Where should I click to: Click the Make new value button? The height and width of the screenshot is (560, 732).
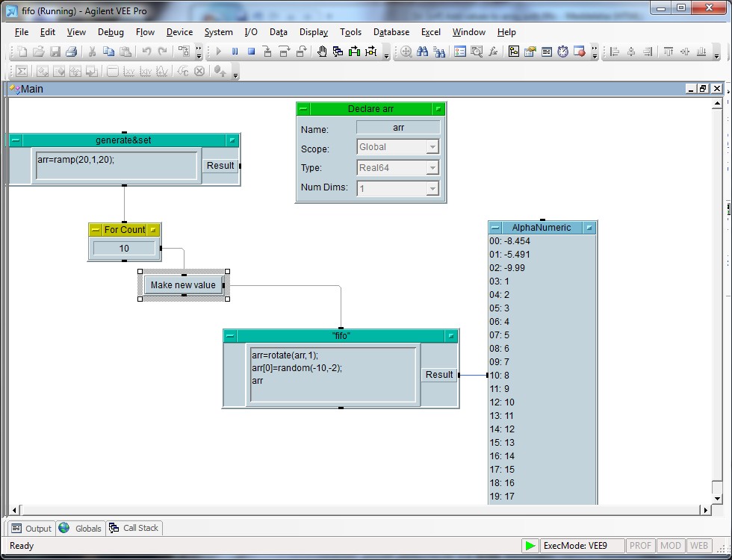(183, 285)
